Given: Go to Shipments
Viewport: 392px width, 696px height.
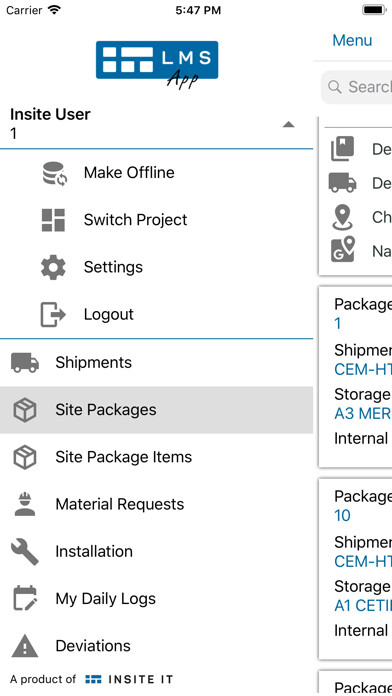Looking at the screenshot, I should pyautogui.click(x=156, y=363).
